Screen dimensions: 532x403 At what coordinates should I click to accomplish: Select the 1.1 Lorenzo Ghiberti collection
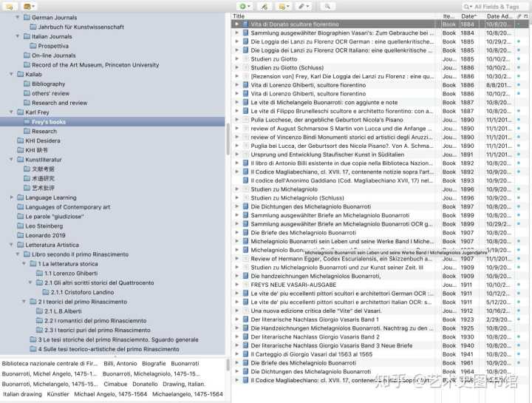(71, 273)
